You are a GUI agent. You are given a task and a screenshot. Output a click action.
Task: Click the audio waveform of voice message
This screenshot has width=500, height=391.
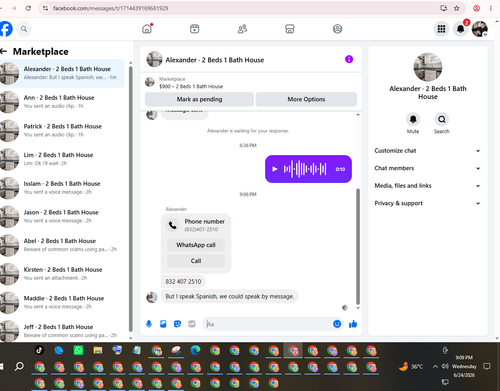(x=305, y=169)
